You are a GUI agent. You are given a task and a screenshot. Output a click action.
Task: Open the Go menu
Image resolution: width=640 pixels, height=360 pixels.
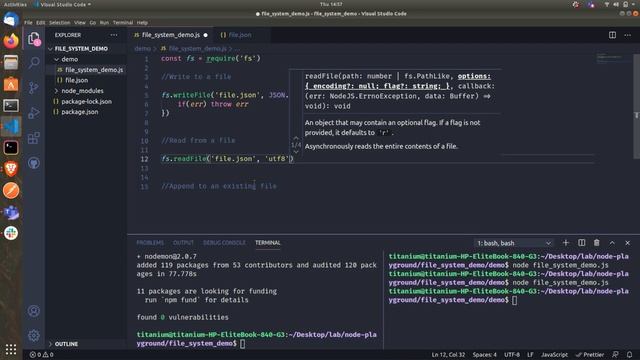(93, 22)
